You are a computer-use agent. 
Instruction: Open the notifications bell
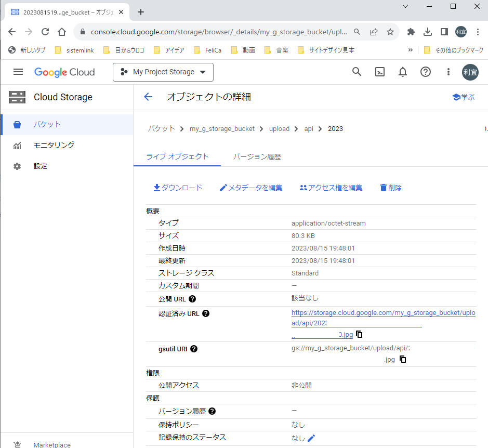[x=402, y=72]
